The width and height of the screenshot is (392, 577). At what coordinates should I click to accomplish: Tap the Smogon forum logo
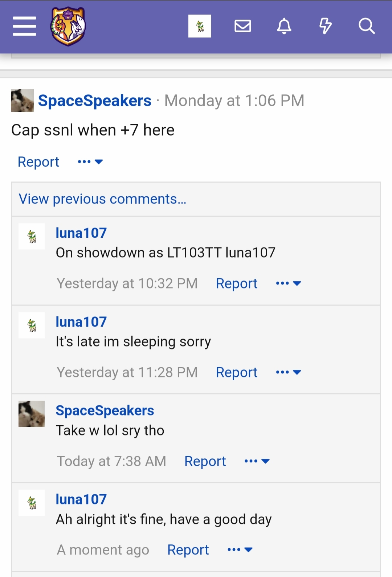[x=68, y=26]
